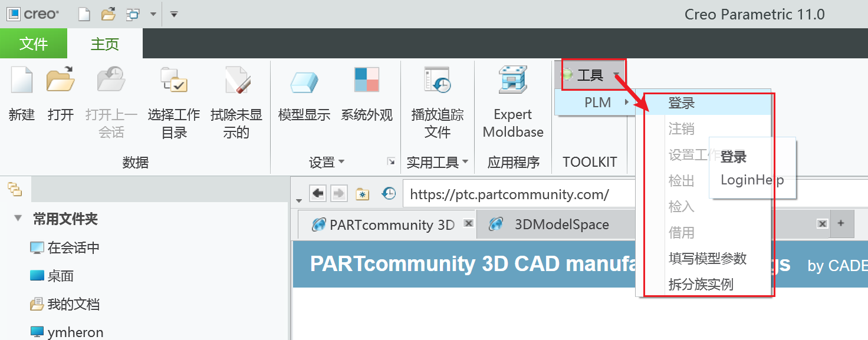The image size is (868, 340).
Task: Launch Expert Moldbase application
Action: pos(513,103)
